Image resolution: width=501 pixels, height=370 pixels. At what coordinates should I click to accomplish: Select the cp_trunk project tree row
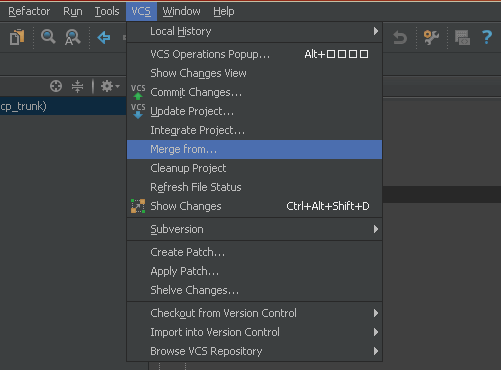click(x=63, y=106)
